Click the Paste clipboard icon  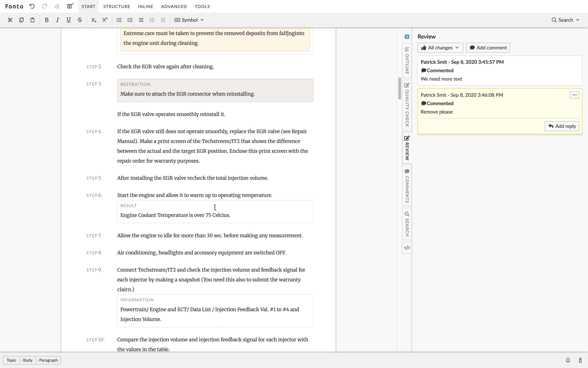(x=32, y=20)
